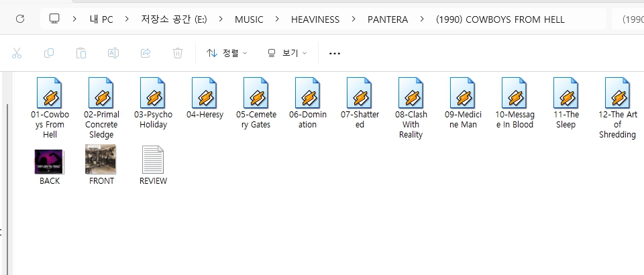Click the Rename icon in toolbar
The height and width of the screenshot is (275, 644).
pyautogui.click(x=113, y=53)
